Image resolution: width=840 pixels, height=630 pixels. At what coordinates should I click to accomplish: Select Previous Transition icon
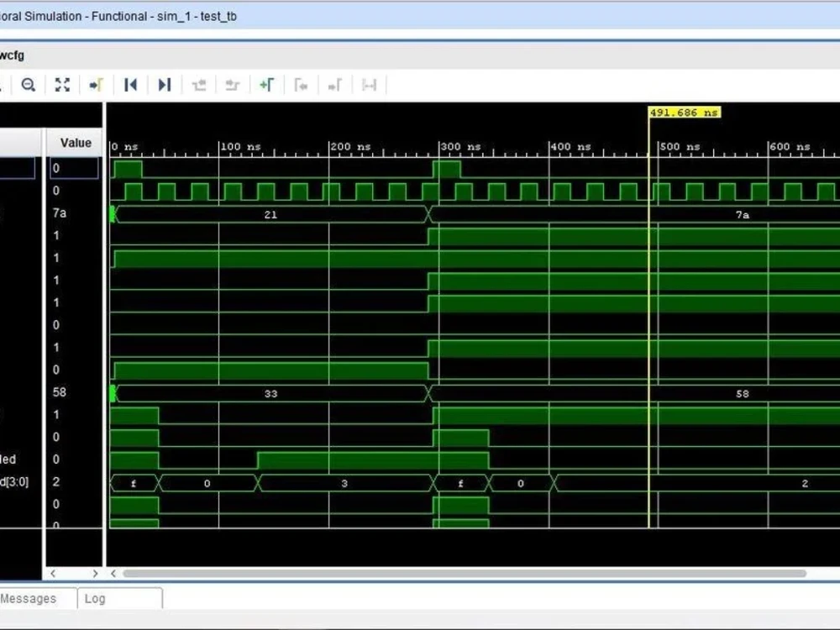(x=197, y=85)
